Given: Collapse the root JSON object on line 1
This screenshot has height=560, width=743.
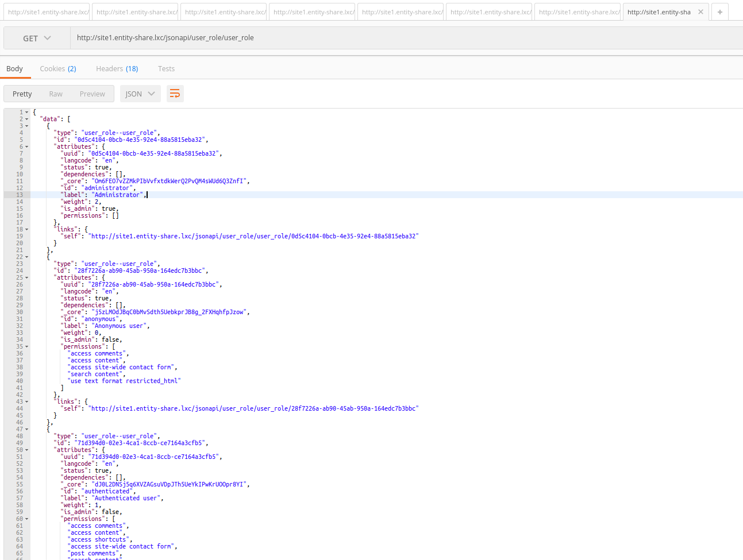Looking at the screenshot, I should [x=27, y=111].
